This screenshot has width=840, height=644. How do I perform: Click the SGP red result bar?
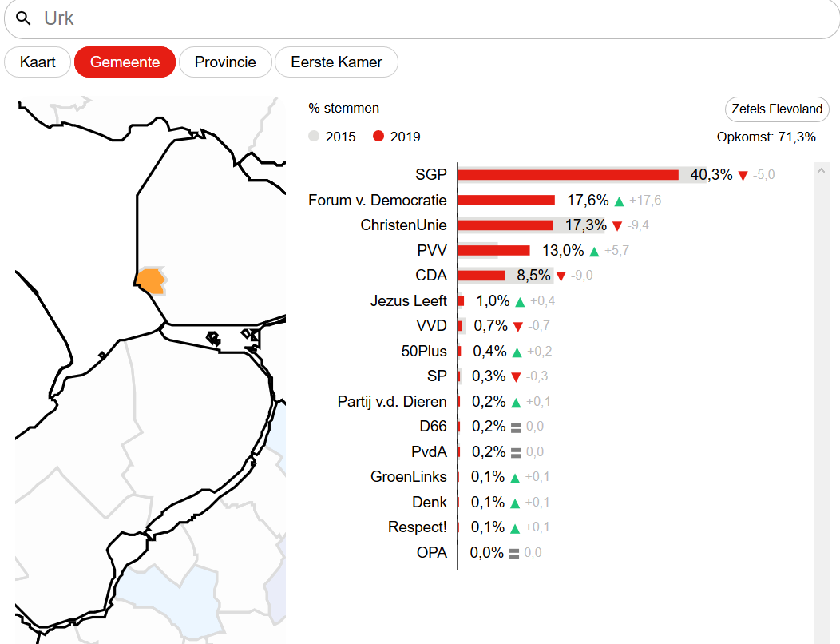[x=569, y=175]
